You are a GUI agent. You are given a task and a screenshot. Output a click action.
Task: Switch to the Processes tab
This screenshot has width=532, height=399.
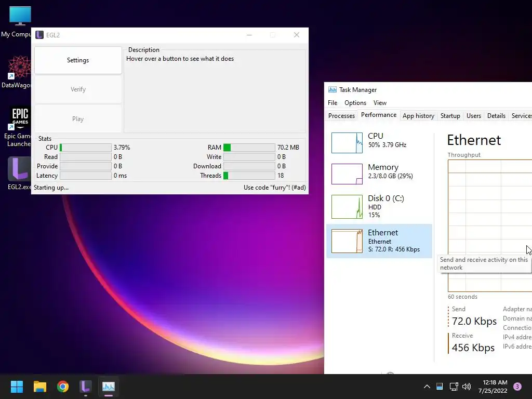point(341,116)
